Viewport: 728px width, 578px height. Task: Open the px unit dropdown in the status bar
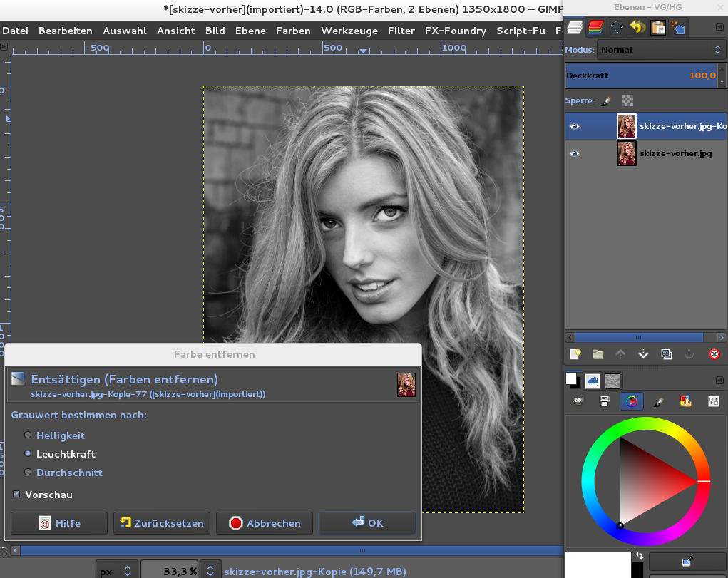tap(117, 571)
